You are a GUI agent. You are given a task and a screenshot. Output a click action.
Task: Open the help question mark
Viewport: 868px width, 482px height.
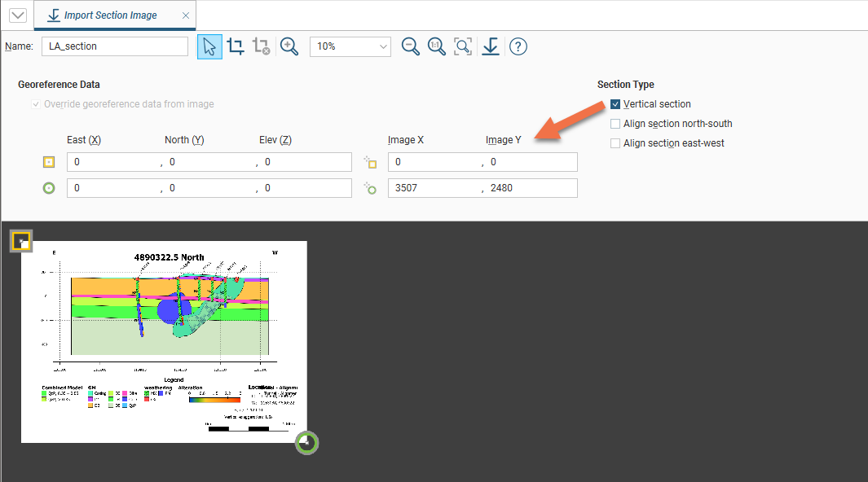tap(518, 46)
